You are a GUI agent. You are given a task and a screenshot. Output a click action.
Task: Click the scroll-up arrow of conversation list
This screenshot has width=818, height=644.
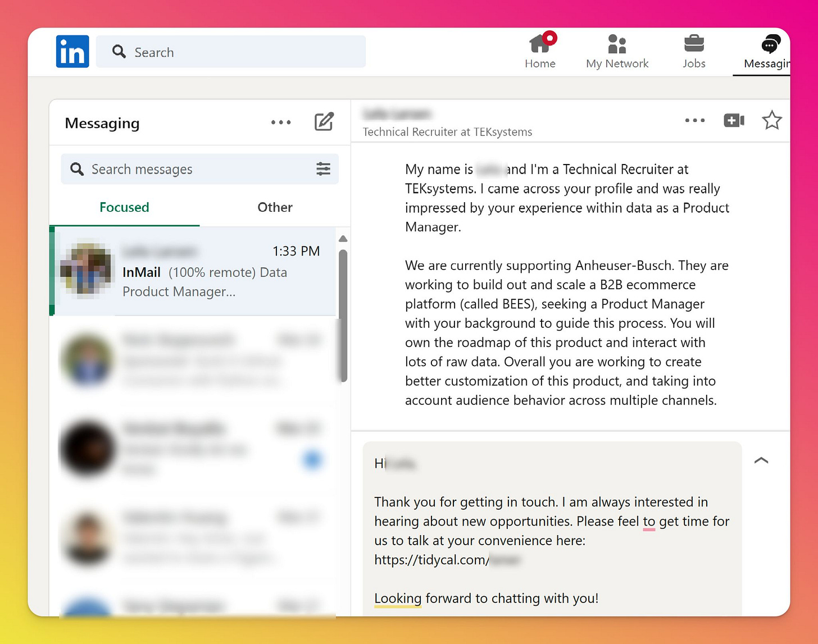(343, 239)
